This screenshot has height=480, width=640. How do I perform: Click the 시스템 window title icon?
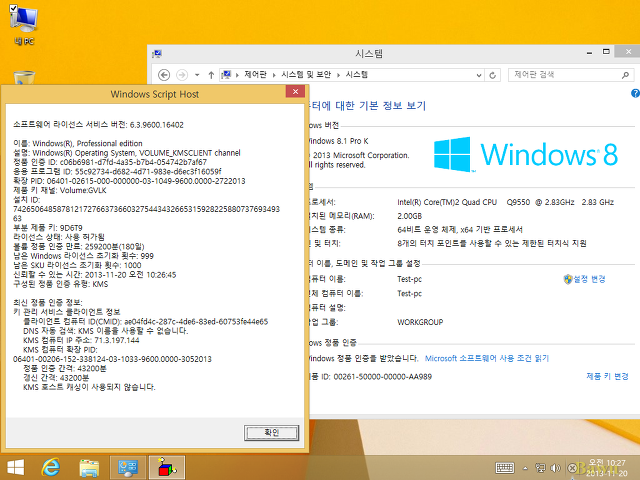157,54
